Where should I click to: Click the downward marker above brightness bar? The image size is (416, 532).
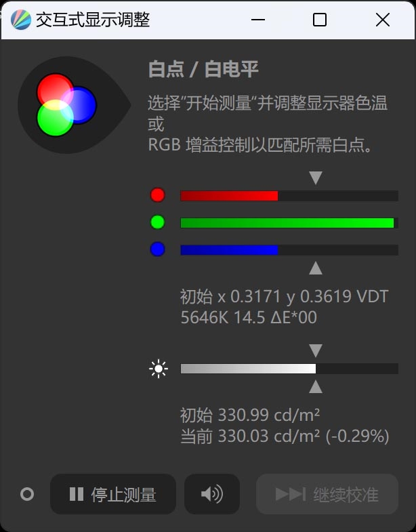[316, 350]
